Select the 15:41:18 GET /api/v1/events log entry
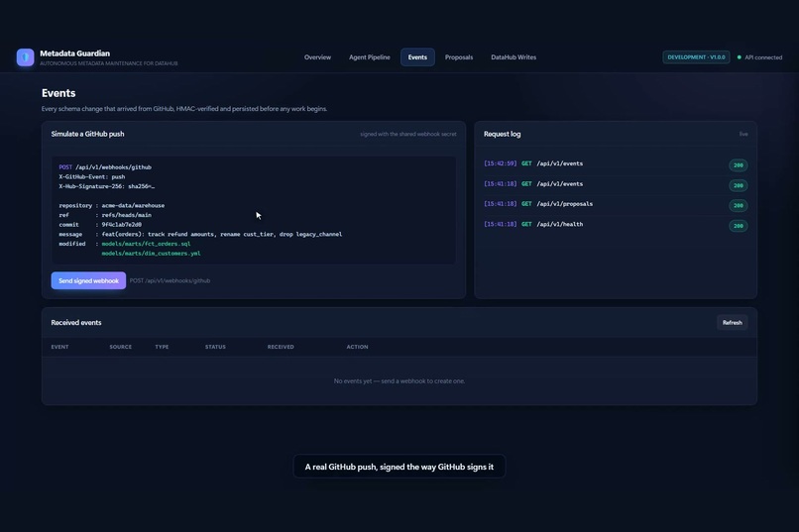Image resolution: width=799 pixels, height=532 pixels. point(616,184)
